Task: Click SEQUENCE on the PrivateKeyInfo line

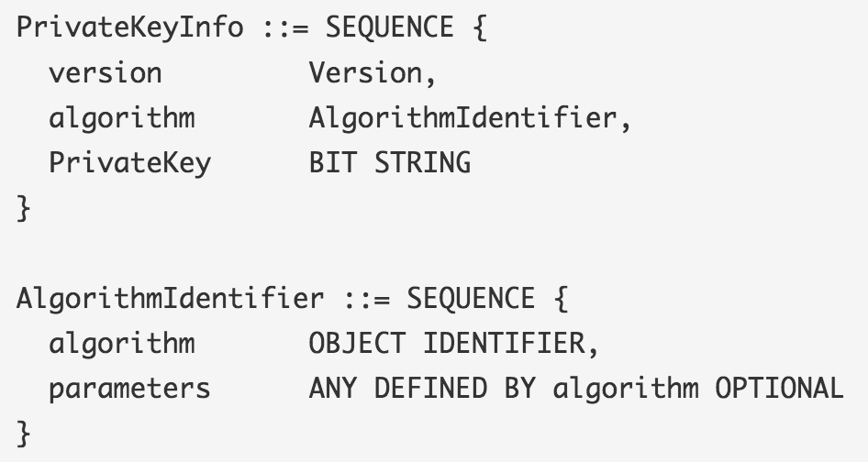Action: (389, 27)
